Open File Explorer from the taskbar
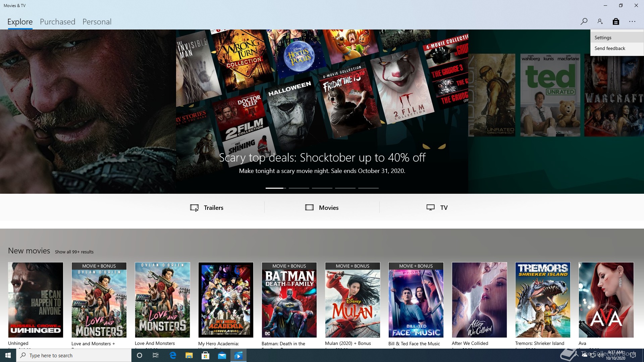The height and width of the screenshot is (362, 644). point(189,355)
